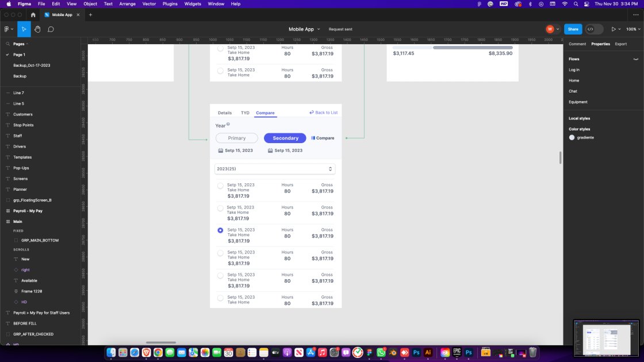Go to the Home tab icon
This screenshot has width=644, height=362.
coord(33,14)
